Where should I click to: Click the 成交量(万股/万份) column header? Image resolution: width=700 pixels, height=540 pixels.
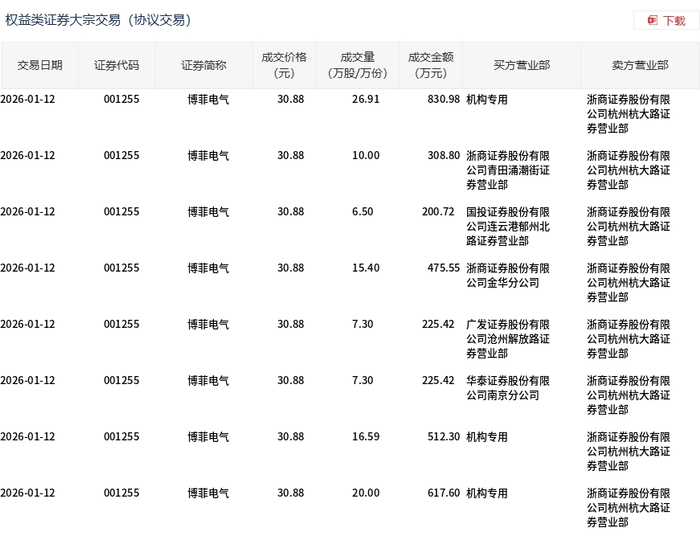click(357, 66)
